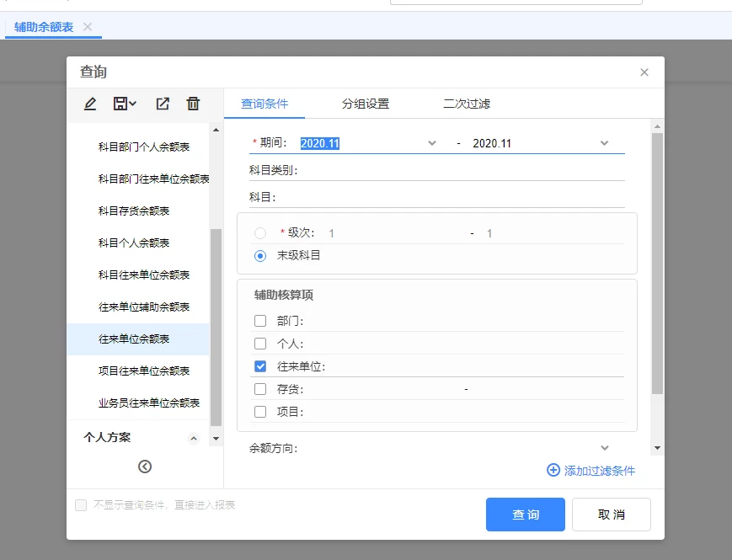The image size is (732, 560).
Task: Select the 级次 radio button
Action: click(x=260, y=233)
